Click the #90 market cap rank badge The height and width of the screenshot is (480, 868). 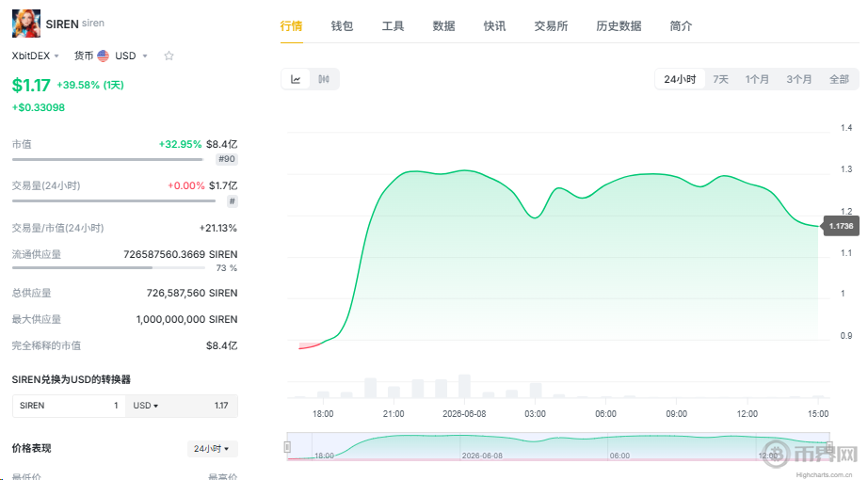[227, 159]
